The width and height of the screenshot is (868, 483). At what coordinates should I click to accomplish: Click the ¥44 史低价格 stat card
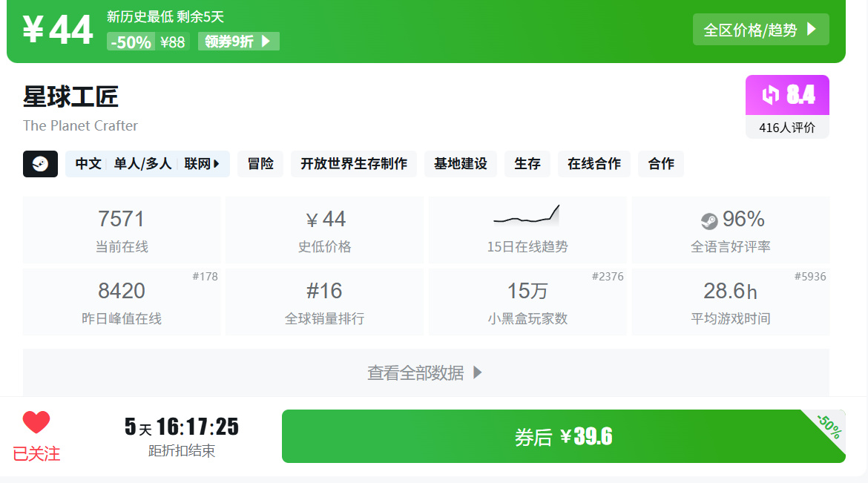pyautogui.click(x=324, y=230)
